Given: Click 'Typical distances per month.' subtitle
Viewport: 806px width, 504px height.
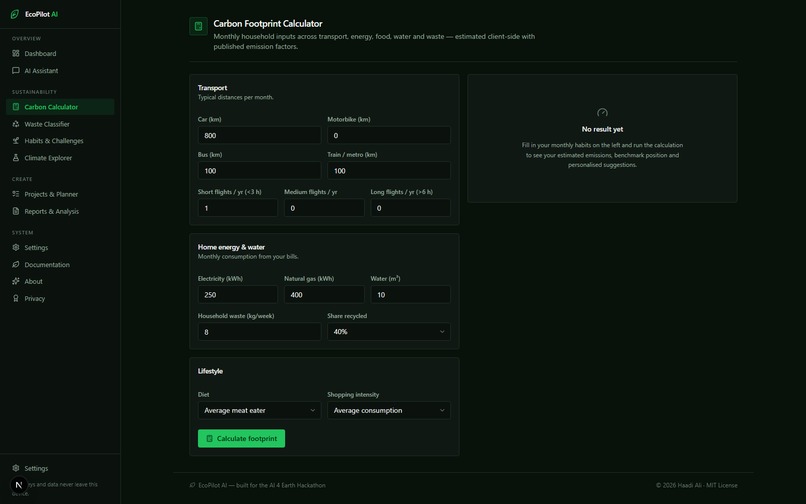Looking at the screenshot, I should (235, 97).
